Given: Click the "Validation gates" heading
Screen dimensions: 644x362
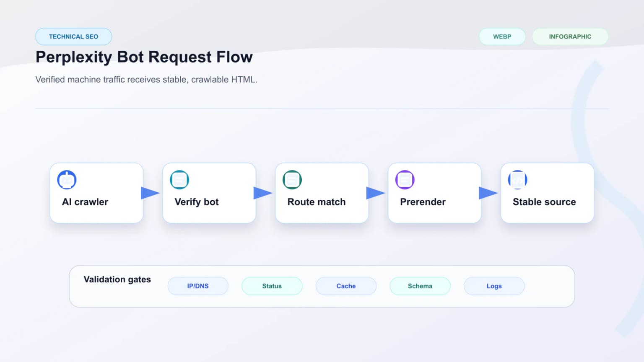Looking at the screenshot, I should click(117, 279).
